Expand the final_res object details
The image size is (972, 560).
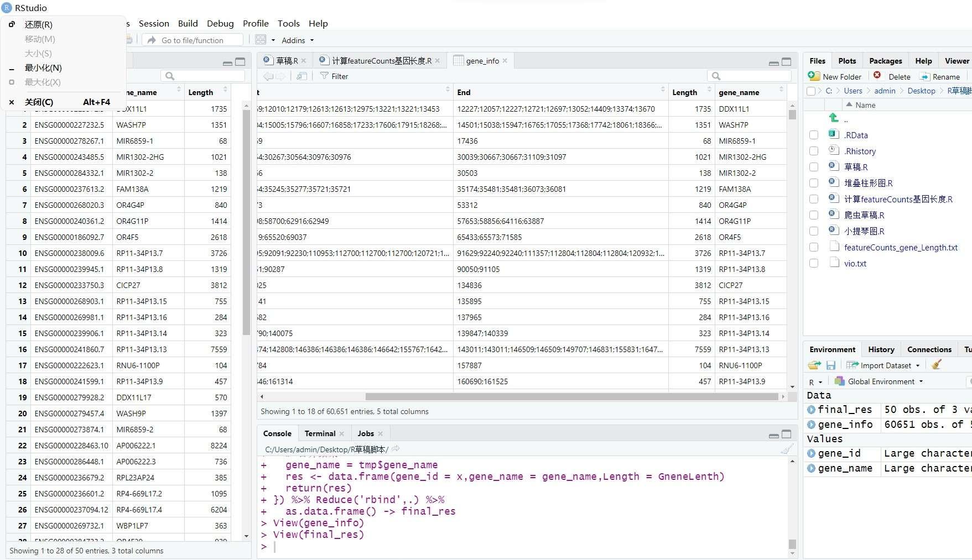point(812,409)
